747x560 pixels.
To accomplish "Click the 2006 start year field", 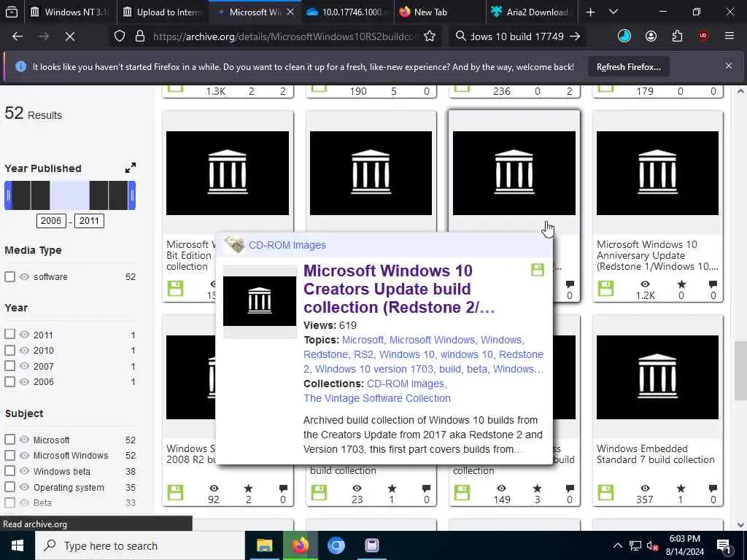I will click(x=51, y=220).
